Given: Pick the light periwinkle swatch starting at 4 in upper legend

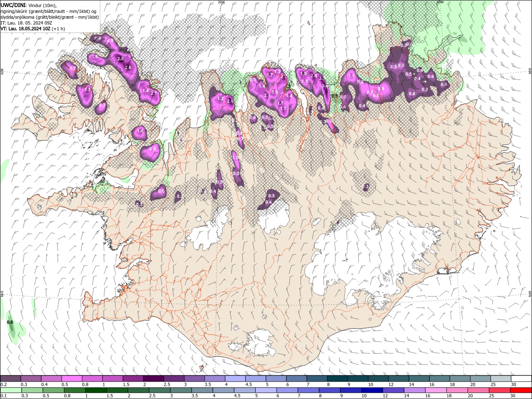Looking at the screenshot, I should 235,379.
